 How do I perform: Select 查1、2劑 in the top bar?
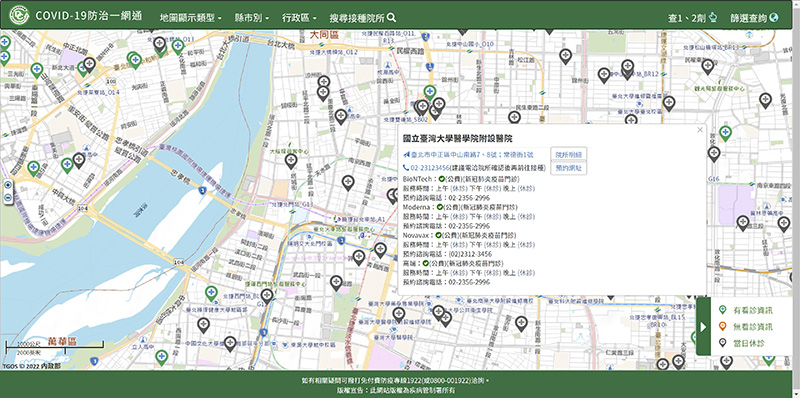(x=692, y=18)
